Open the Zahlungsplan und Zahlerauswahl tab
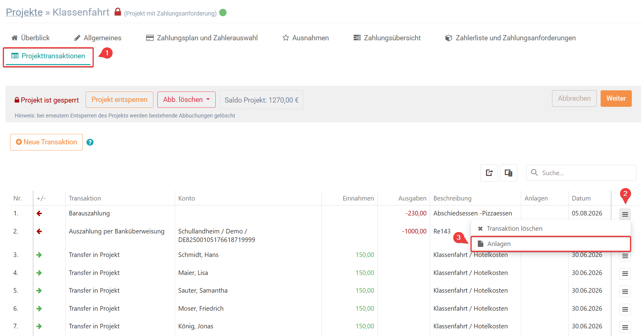644x336 pixels. point(202,38)
